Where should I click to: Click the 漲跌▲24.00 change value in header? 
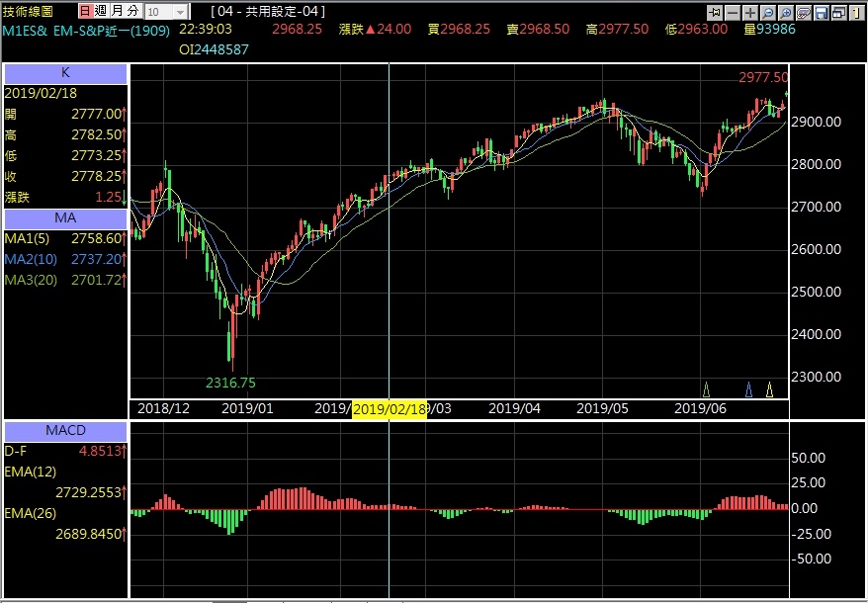tap(376, 30)
